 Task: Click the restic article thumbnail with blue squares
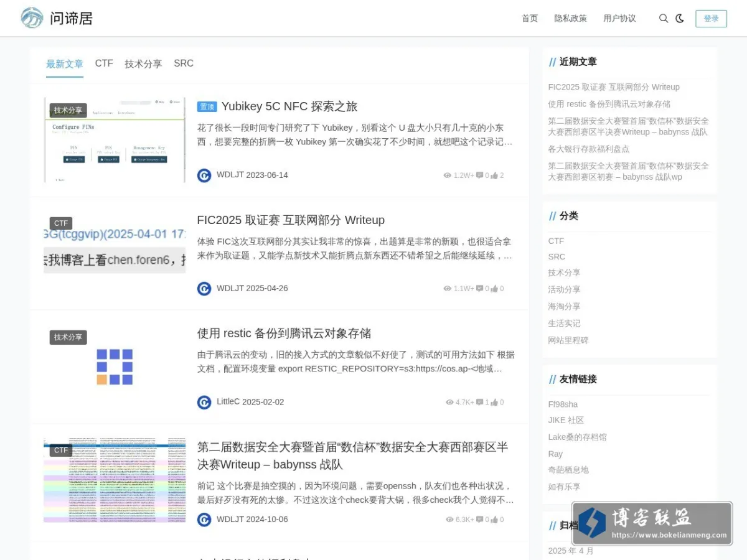point(115,366)
